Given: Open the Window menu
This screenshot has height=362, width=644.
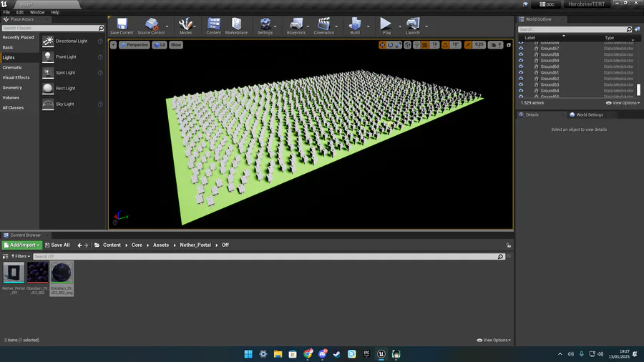Looking at the screenshot, I should click(37, 12).
